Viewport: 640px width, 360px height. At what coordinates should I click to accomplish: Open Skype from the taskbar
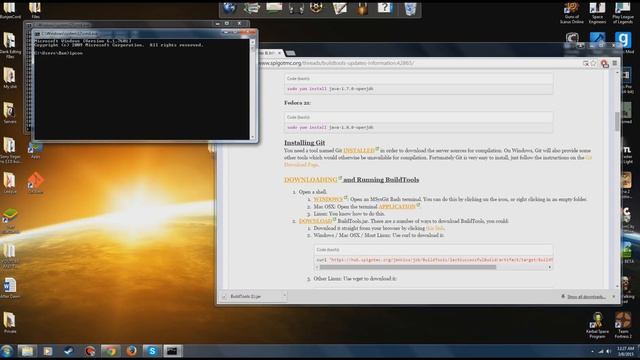point(152,351)
